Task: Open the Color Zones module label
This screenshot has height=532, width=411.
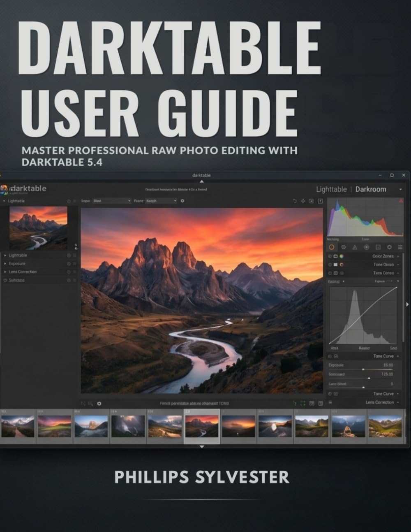Action: [x=383, y=256]
